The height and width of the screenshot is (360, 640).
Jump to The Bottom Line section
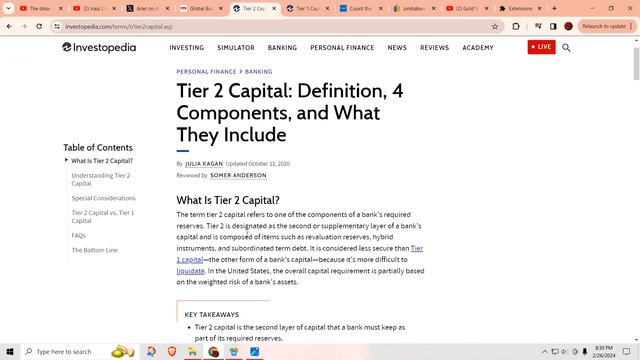click(x=95, y=250)
